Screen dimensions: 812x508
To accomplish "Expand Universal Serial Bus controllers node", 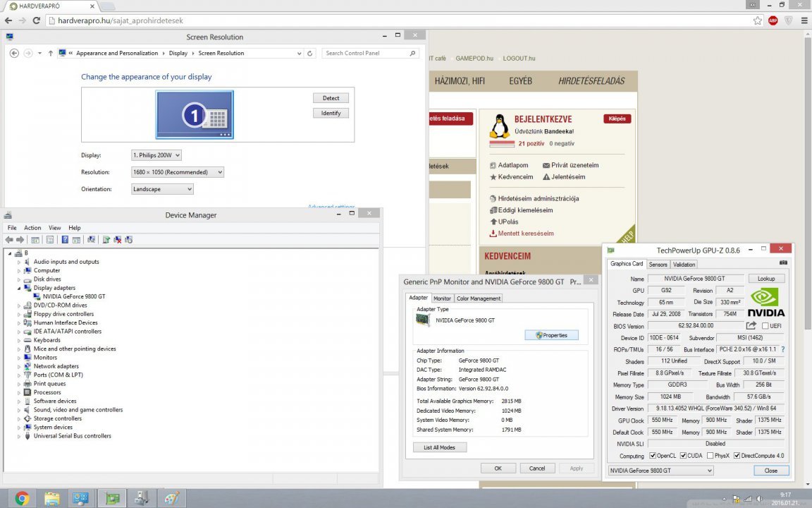I will pos(19,437).
